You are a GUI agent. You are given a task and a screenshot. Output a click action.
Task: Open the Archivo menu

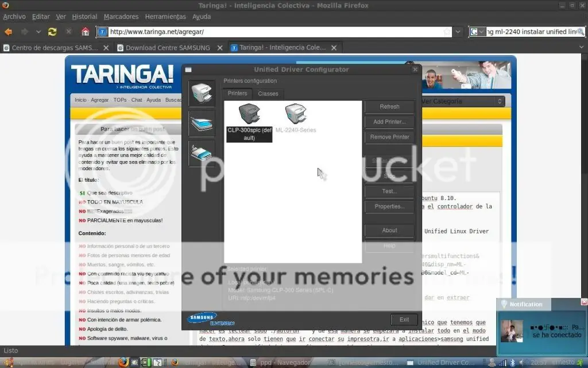pos(14,17)
